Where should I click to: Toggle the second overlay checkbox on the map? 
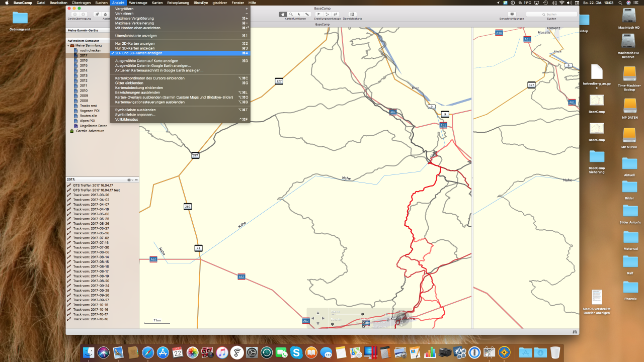click(x=364, y=326)
